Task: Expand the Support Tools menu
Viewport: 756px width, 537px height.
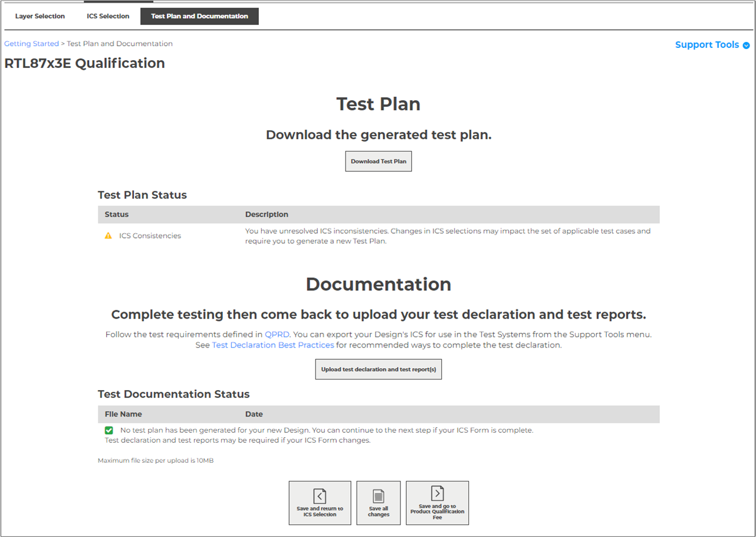Action: pos(712,45)
